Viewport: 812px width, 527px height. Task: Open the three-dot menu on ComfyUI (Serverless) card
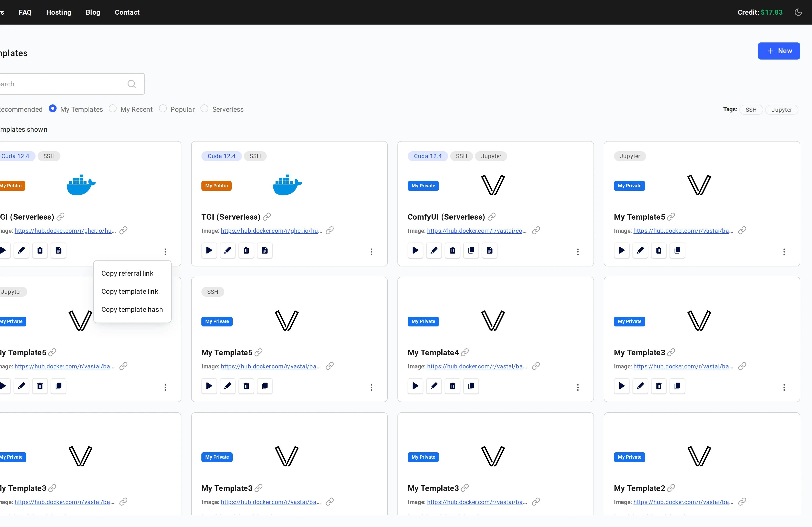(x=578, y=252)
